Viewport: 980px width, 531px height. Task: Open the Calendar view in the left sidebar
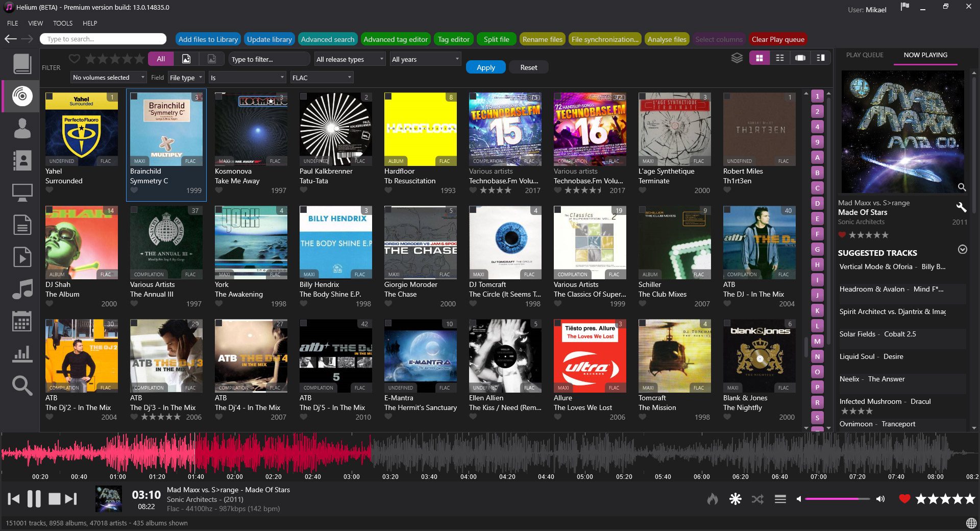pos(21,322)
